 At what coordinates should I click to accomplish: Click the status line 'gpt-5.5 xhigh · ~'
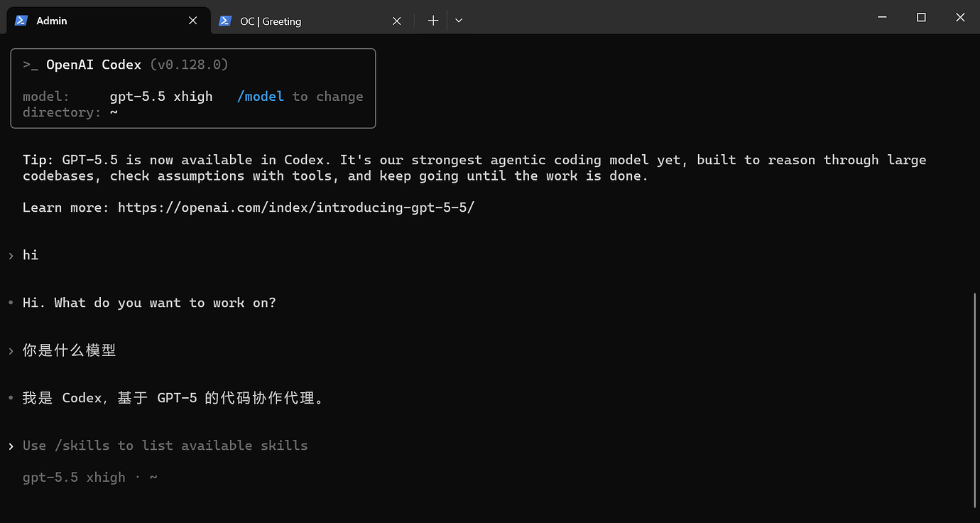click(x=90, y=478)
